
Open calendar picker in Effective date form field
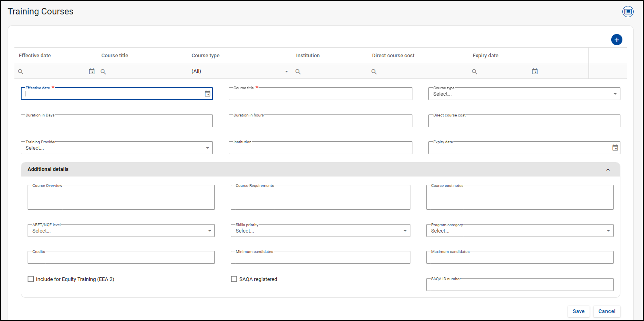(x=207, y=94)
